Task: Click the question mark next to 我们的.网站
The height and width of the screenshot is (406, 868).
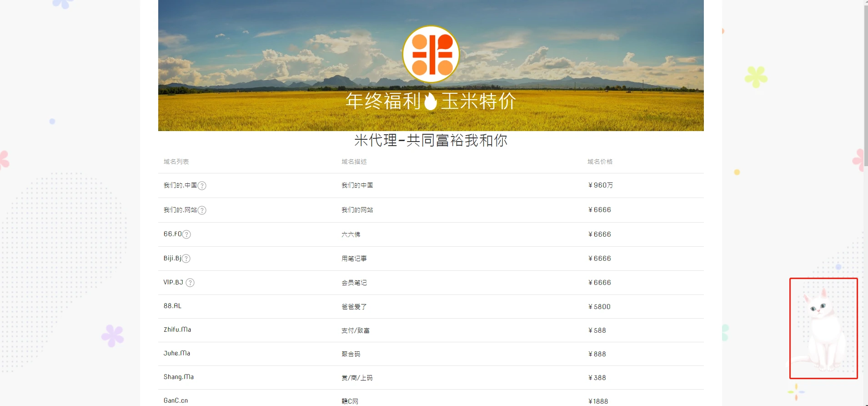Action: click(x=202, y=210)
